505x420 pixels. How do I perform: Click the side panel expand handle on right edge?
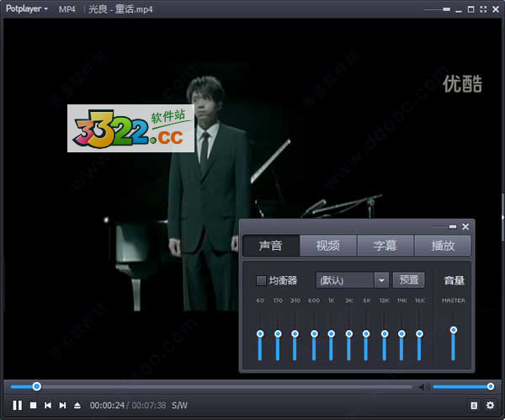[x=502, y=217]
